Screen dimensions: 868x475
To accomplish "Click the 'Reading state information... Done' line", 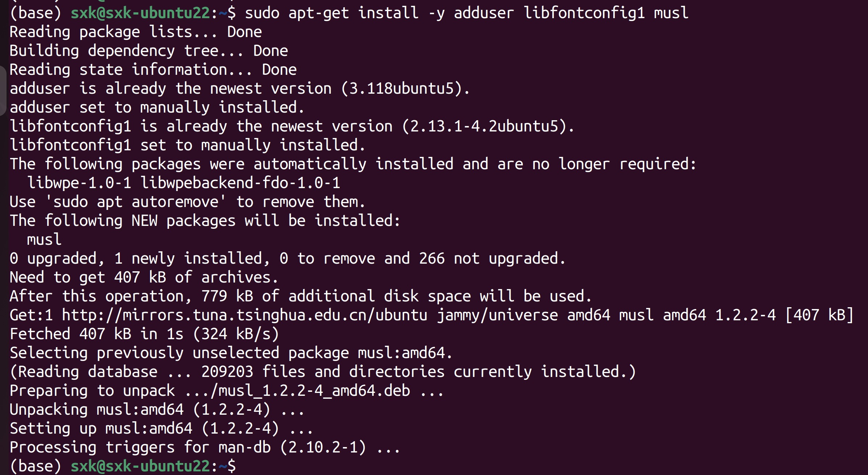I will 153,70.
